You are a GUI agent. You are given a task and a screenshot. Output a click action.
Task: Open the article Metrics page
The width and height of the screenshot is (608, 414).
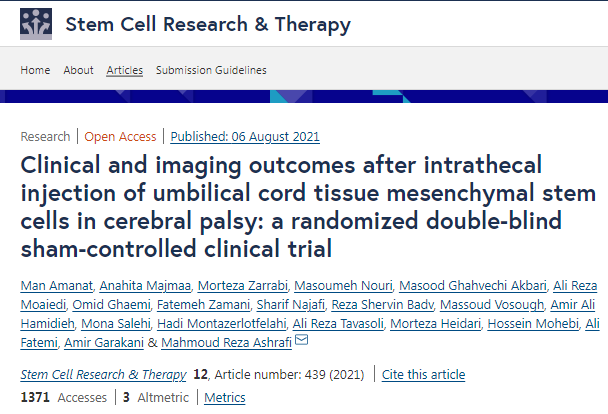point(224,398)
